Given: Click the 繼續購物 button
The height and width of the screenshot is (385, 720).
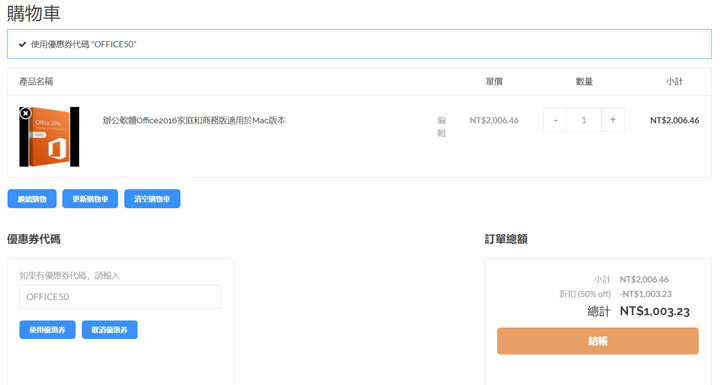Looking at the screenshot, I should tap(32, 199).
